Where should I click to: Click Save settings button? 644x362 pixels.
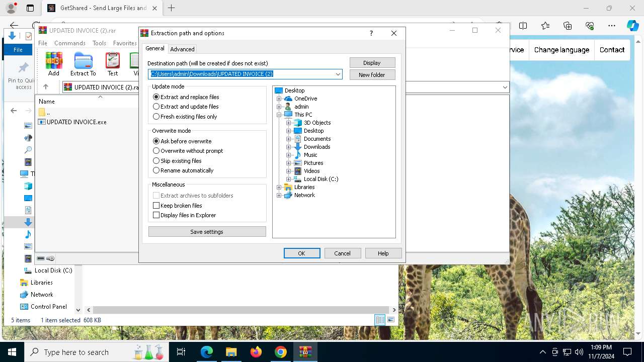coord(207,232)
